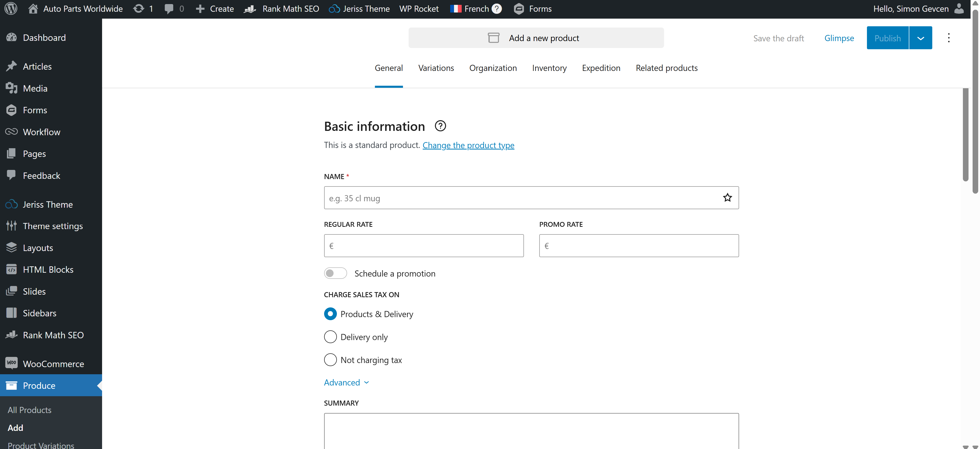
Task: Click the user avatar icon at the top right
Action: (959, 8)
